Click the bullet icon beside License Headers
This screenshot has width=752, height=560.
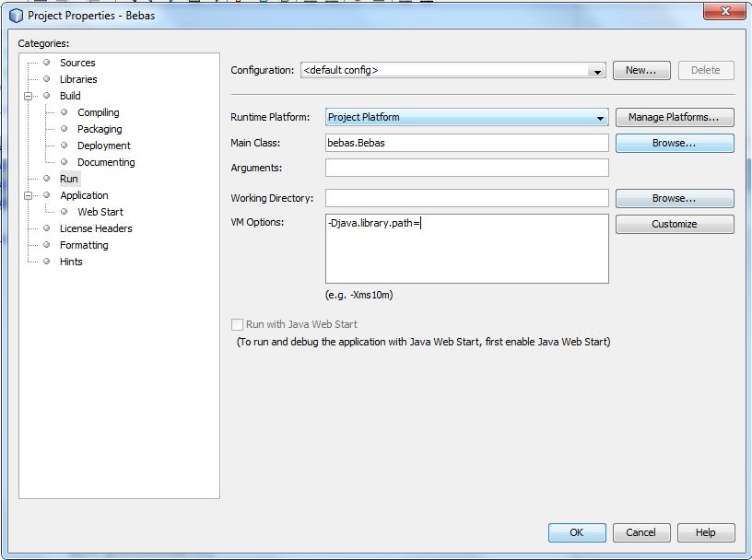(x=46, y=228)
